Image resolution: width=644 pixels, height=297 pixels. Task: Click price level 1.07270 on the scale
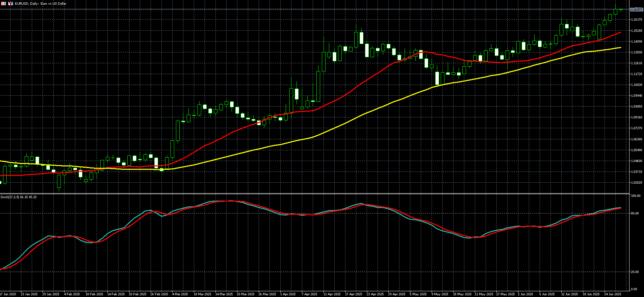[x=637, y=128]
